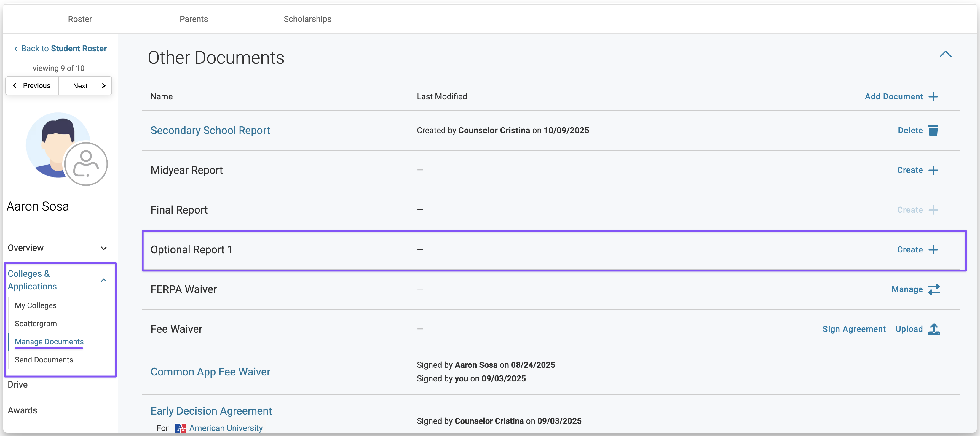Viewport: 980px width, 436px height.
Task: Select Send Documents in sidebar
Action: pos(44,360)
